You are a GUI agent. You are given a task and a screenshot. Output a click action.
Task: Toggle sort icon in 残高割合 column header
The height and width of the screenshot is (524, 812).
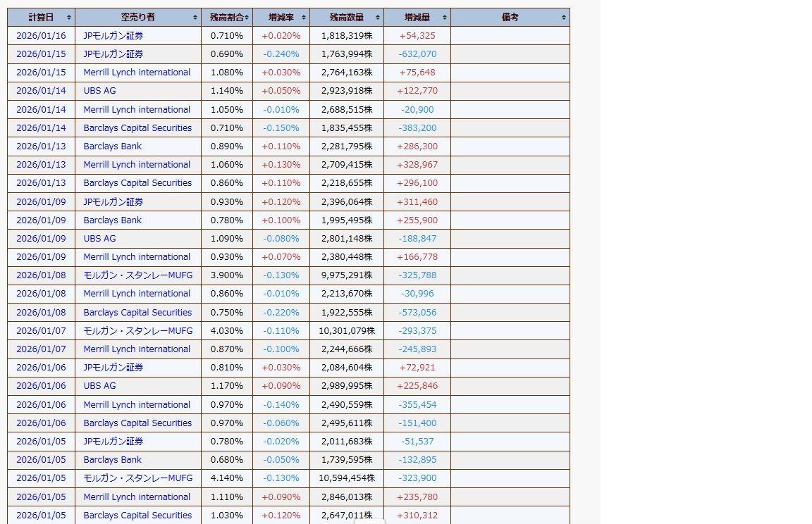click(x=247, y=18)
